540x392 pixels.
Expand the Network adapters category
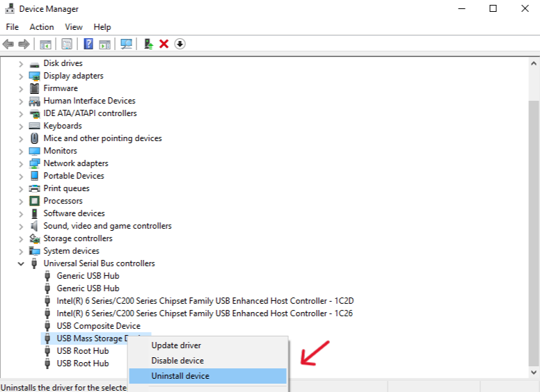[x=21, y=163]
